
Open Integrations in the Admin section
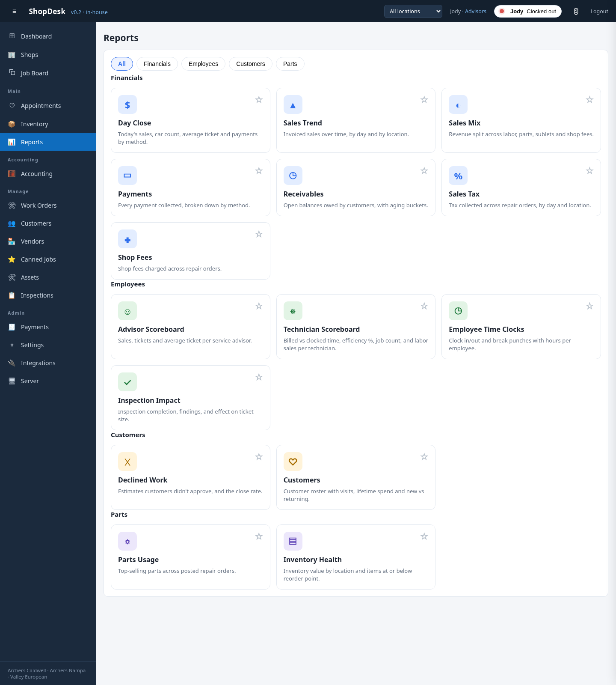coord(48,363)
